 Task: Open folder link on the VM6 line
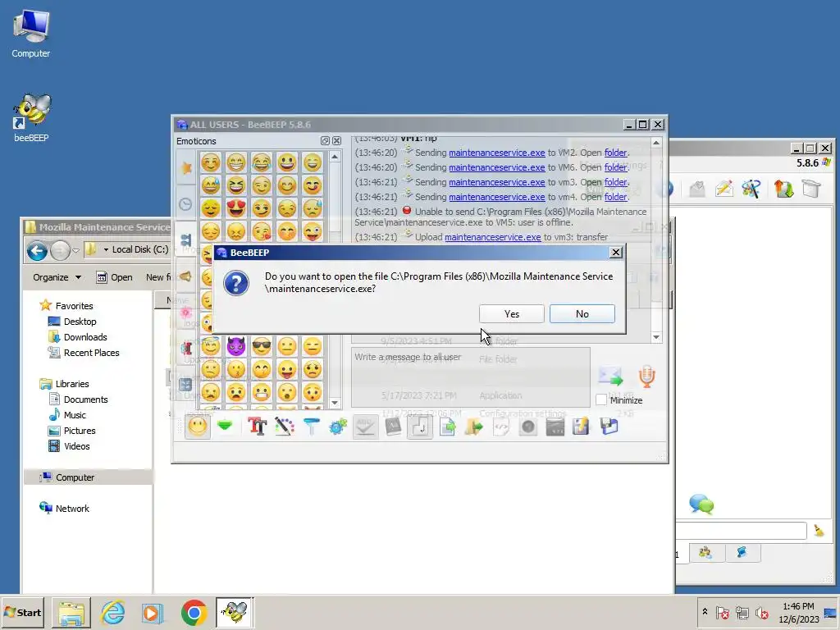[615, 167]
